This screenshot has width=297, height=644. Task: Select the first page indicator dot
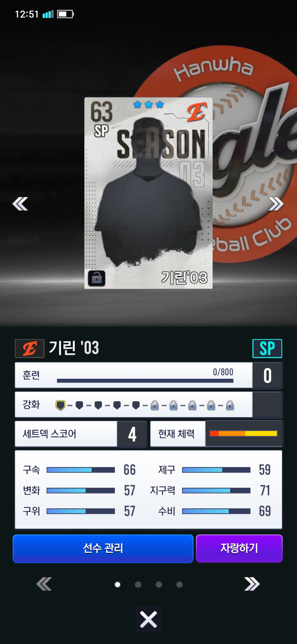[x=117, y=584]
